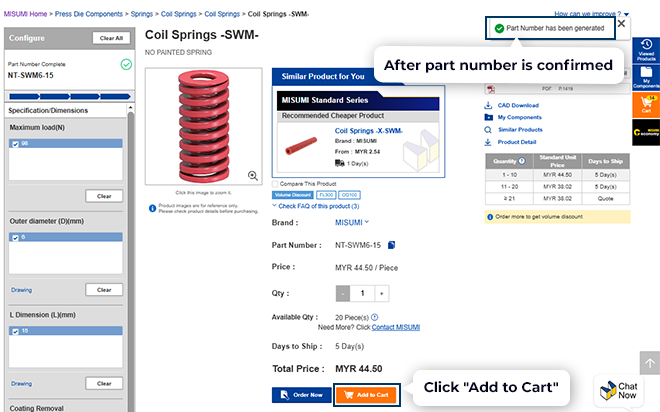Click the CAD Download arrow icon
Image resolution: width=660 pixels, height=412 pixels.
click(x=488, y=105)
